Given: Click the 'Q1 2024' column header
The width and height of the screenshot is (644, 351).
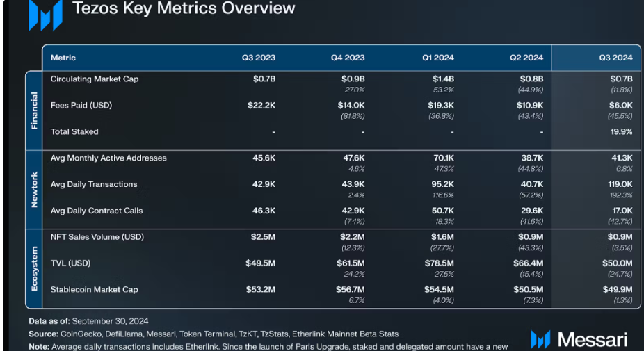Looking at the screenshot, I should [x=438, y=58].
